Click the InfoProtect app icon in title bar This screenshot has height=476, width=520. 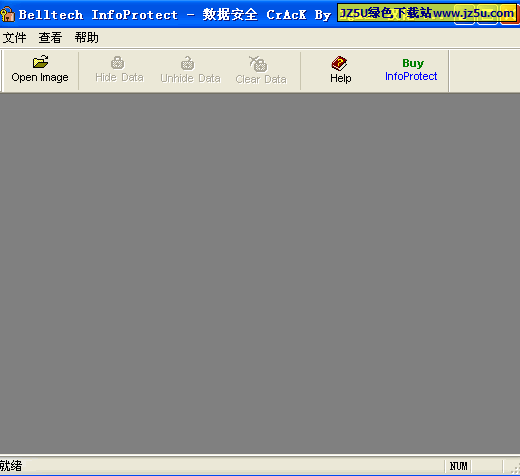(8, 14)
